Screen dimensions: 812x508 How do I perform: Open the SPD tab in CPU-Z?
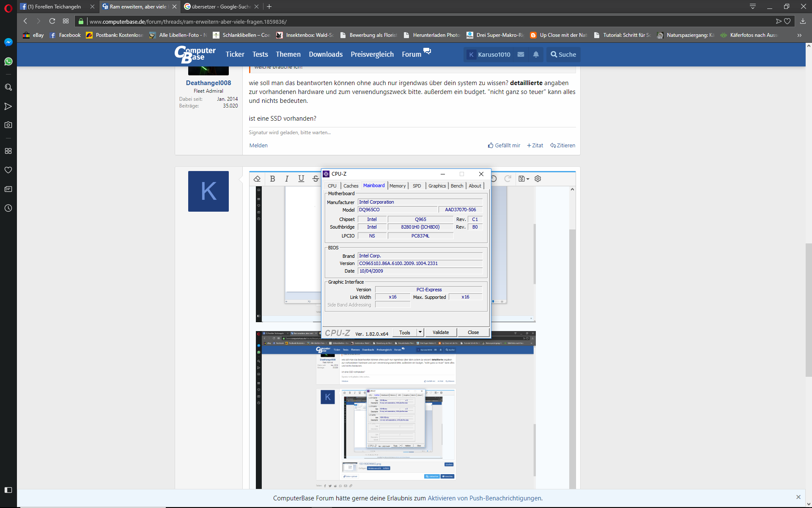click(x=417, y=186)
